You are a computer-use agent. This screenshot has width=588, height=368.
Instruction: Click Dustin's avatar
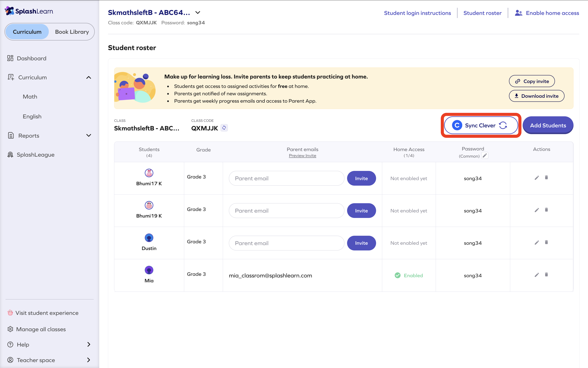pyautogui.click(x=149, y=238)
